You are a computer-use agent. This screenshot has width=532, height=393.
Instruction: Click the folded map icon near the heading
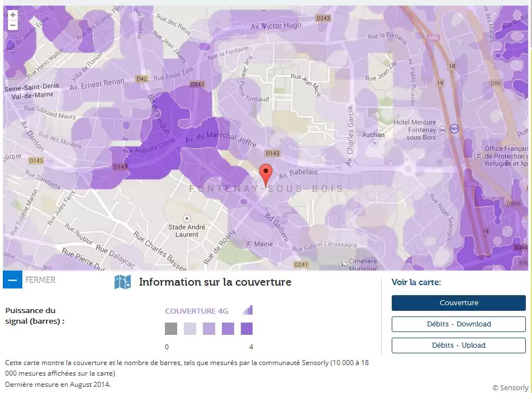tap(122, 282)
